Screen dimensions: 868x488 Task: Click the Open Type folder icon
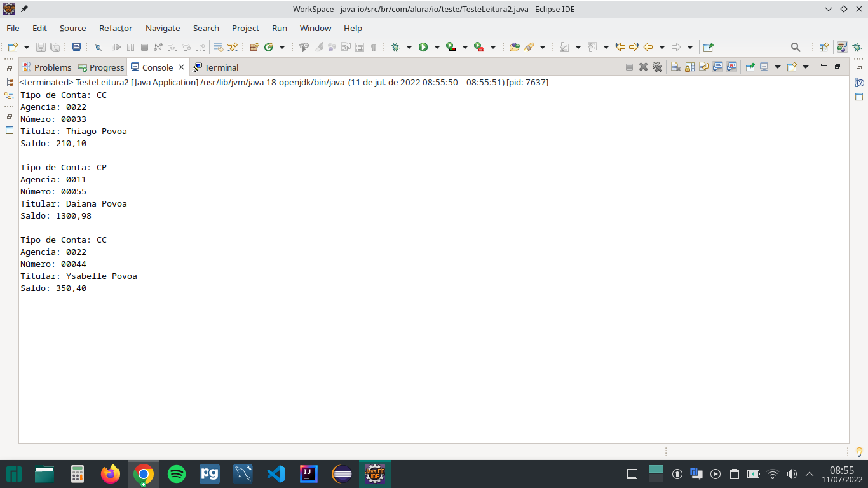[x=515, y=47]
